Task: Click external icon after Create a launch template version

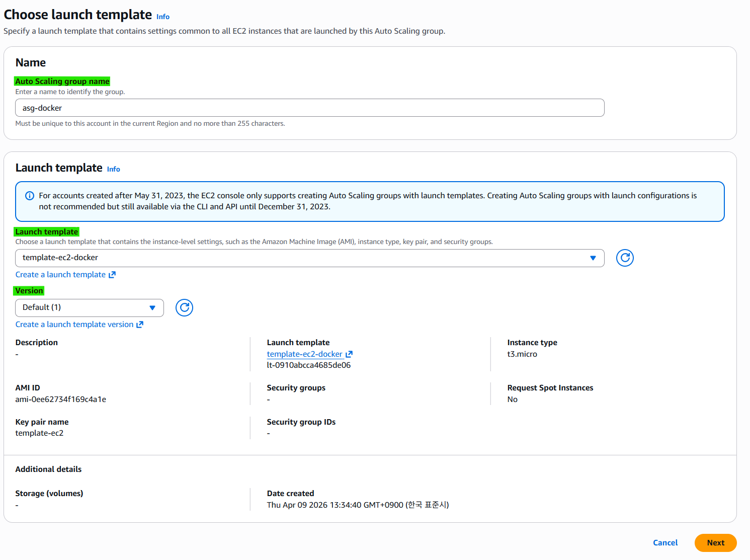Action: point(140,325)
